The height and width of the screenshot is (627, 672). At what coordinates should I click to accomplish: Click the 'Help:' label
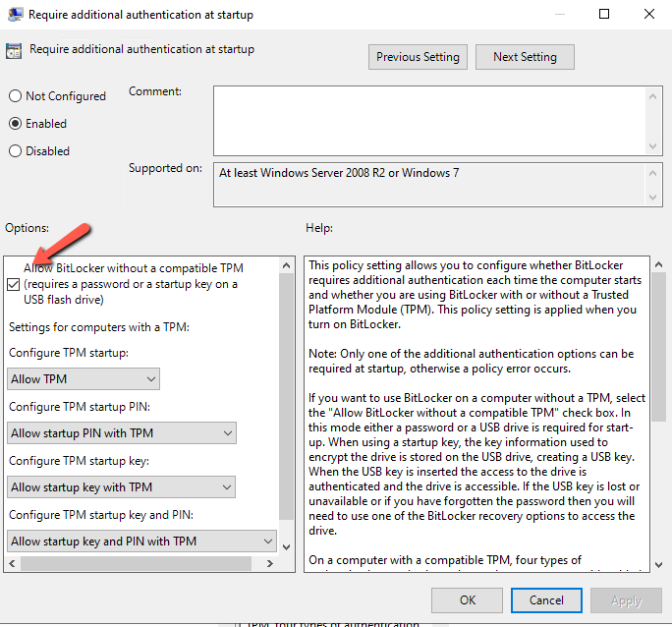tap(319, 228)
